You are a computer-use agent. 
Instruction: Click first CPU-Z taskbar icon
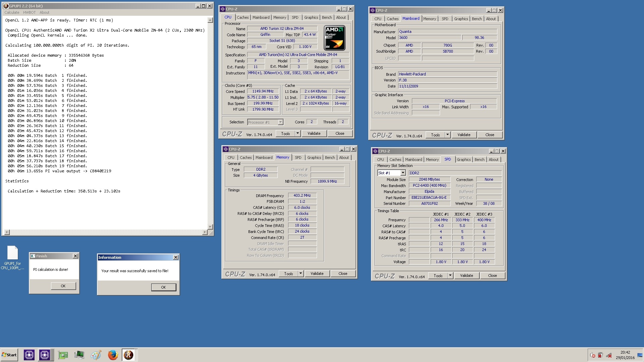click(29, 355)
